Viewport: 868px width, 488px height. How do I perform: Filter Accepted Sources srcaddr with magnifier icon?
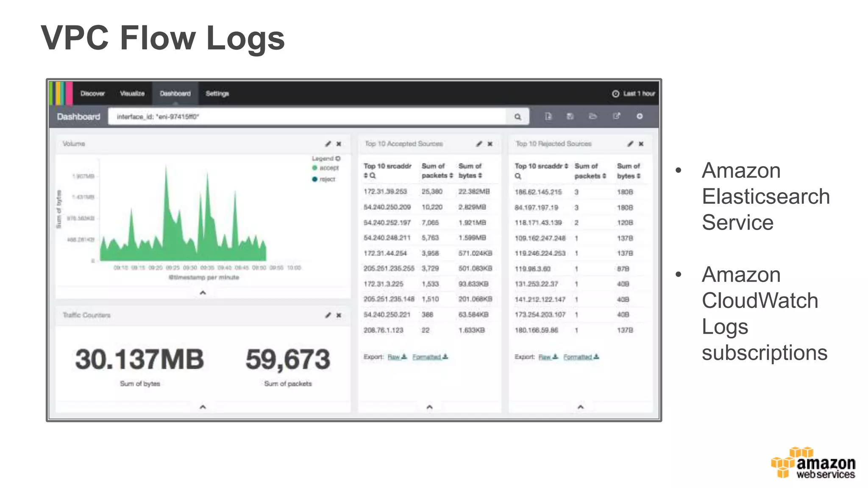pyautogui.click(x=373, y=176)
